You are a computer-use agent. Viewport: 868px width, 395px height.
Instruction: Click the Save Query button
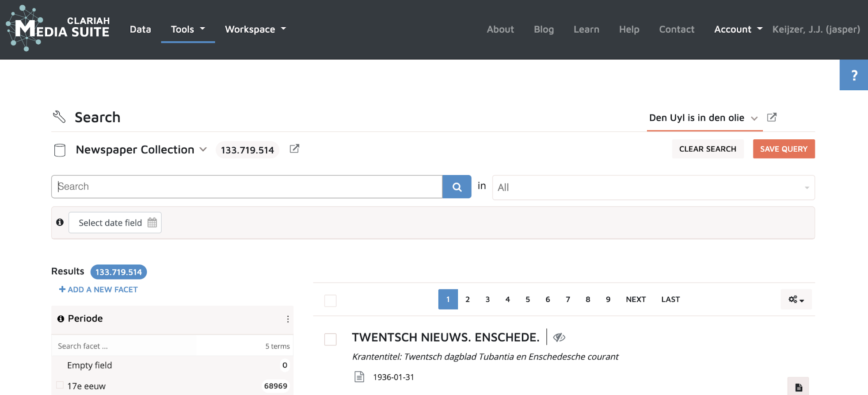click(784, 149)
